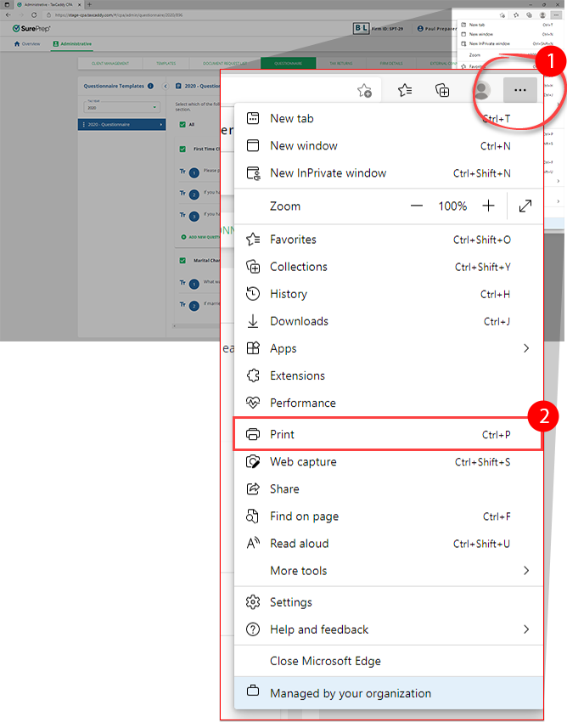Screen dimensions: 567x728
Task: Open the Tax Returns tab
Action: tap(341, 63)
